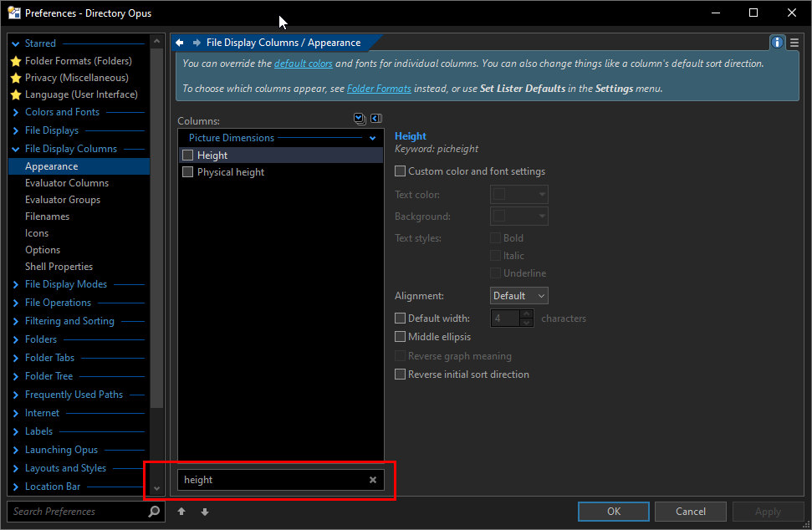Open the Options page

[43, 250]
